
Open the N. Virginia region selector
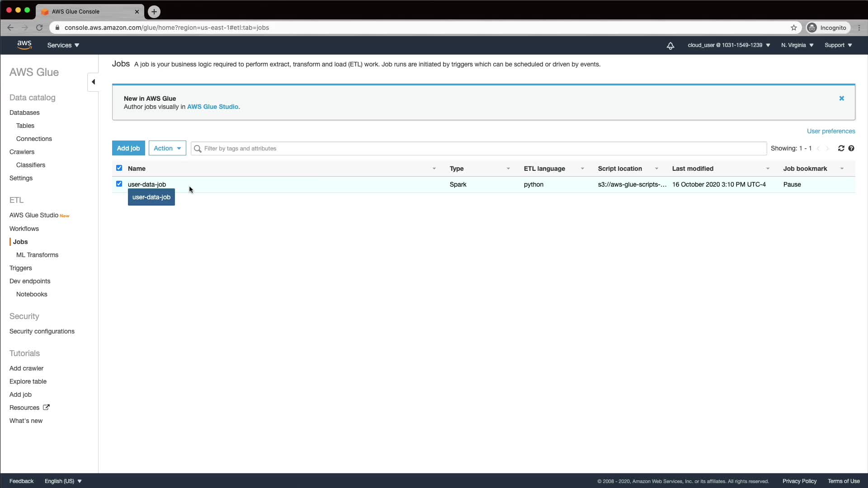click(x=797, y=45)
